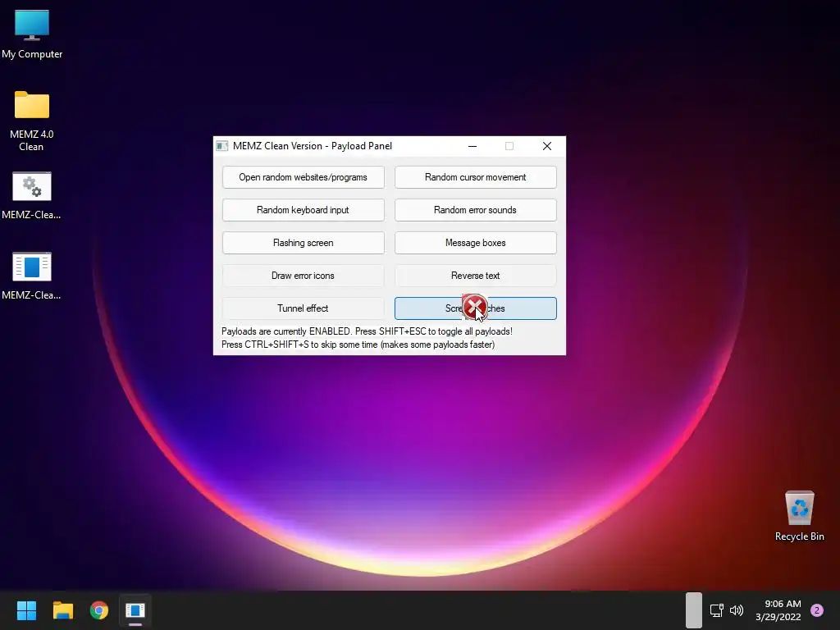840x630 pixels.
Task: Open Google Chrome from the taskbar
Action: click(99, 610)
